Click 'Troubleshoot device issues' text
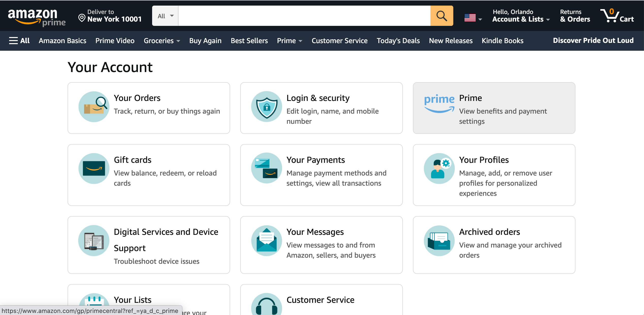 (x=157, y=261)
